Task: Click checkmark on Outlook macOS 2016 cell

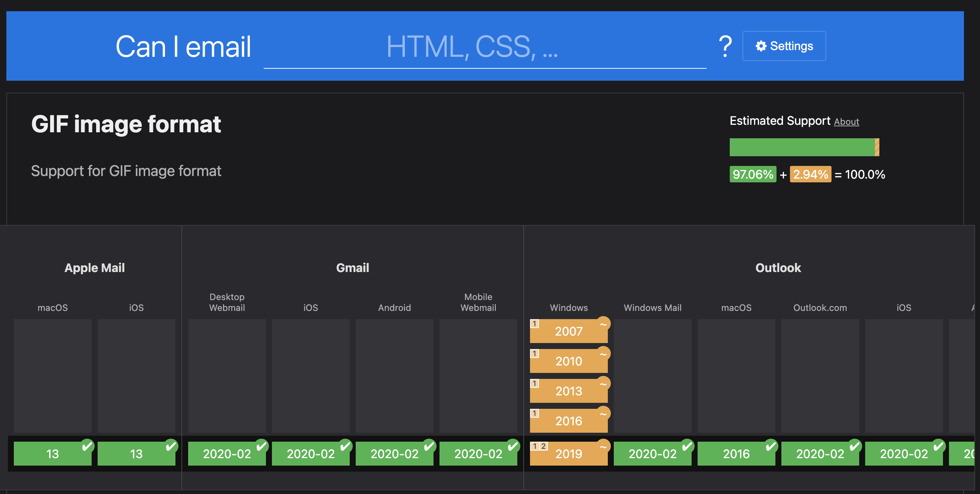Action: click(x=771, y=446)
